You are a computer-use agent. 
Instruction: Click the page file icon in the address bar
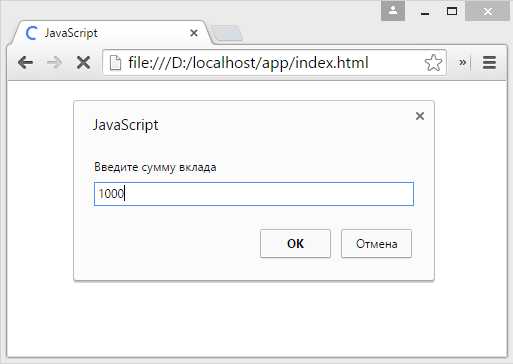[115, 62]
